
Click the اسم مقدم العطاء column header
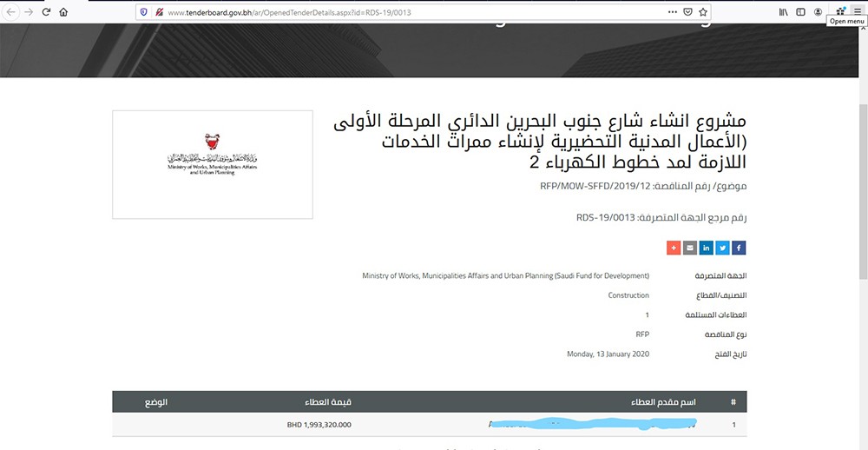[x=663, y=402]
